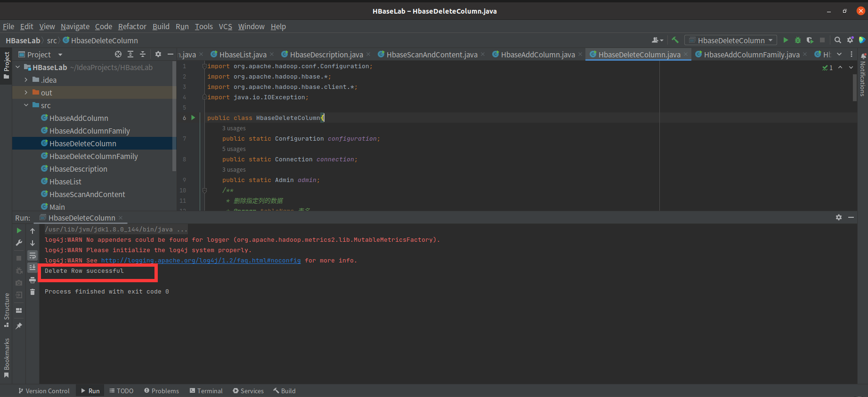Image resolution: width=868 pixels, height=397 pixels.
Task: Close the HbaseDeleteColumn.java editor tab
Action: pos(686,55)
